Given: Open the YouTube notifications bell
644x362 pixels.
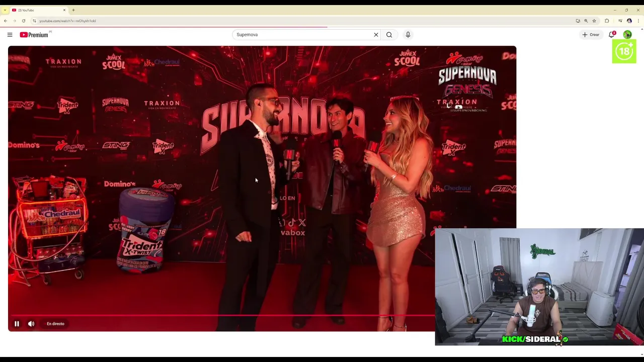Looking at the screenshot, I should [x=612, y=35].
